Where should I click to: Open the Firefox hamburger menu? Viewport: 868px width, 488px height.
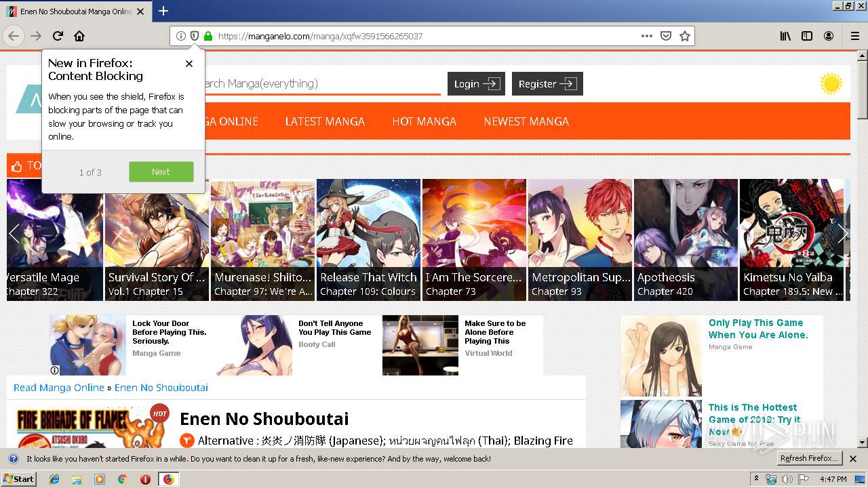[854, 36]
